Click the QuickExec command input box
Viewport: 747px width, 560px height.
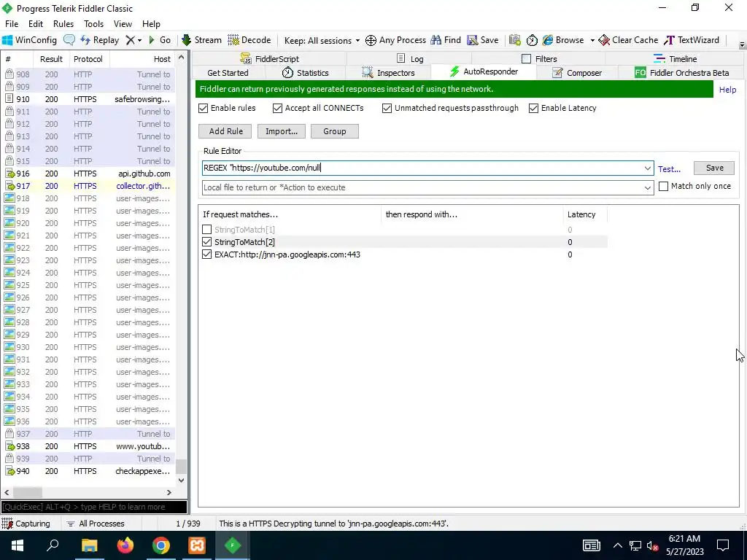click(x=94, y=507)
